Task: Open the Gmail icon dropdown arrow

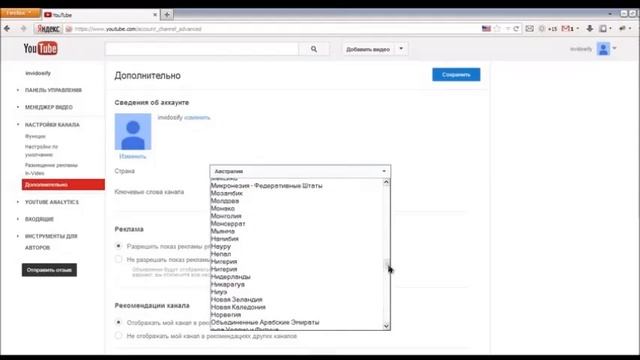Action: [578, 29]
